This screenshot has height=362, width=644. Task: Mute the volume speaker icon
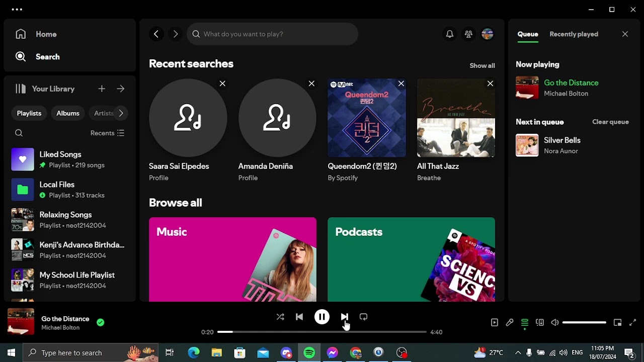(x=555, y=323)
